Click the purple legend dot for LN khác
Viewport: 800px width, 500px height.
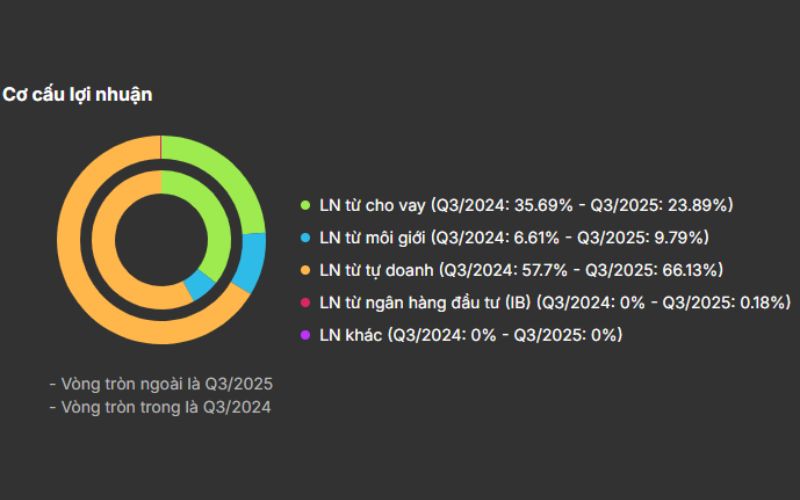[307, 334]
